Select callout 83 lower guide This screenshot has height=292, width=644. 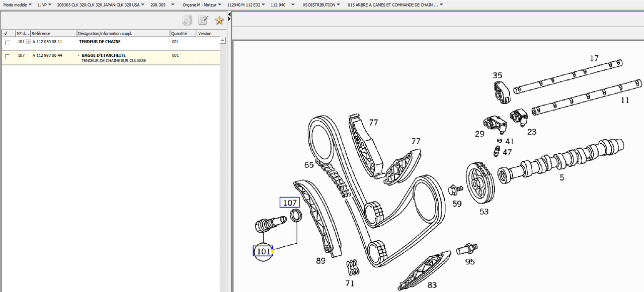coord(432,285)
